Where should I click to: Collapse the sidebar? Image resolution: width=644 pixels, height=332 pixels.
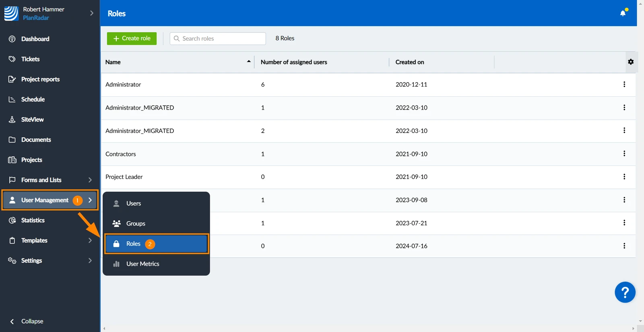click(27, 321)
